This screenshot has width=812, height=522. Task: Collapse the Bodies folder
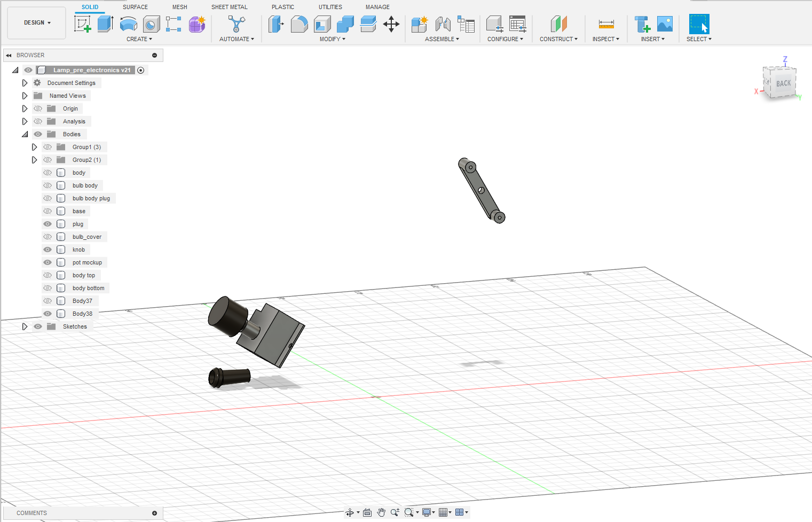[25, 134]
